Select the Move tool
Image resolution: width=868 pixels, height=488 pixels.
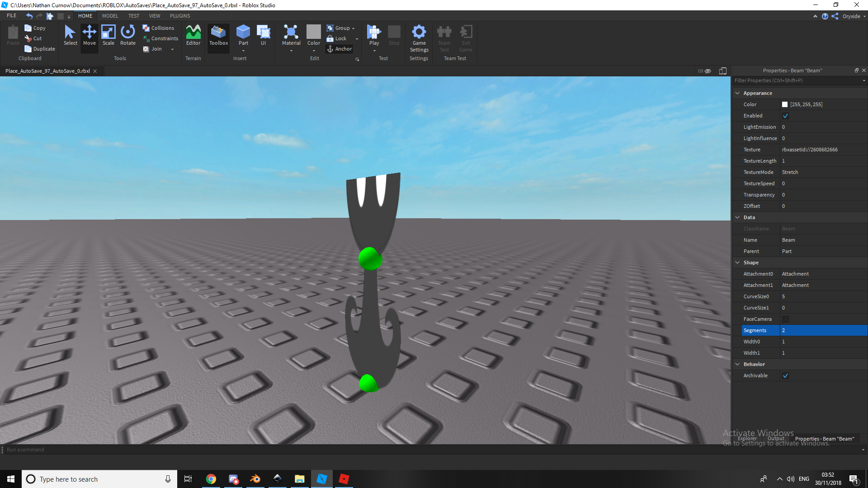point(89,35)
